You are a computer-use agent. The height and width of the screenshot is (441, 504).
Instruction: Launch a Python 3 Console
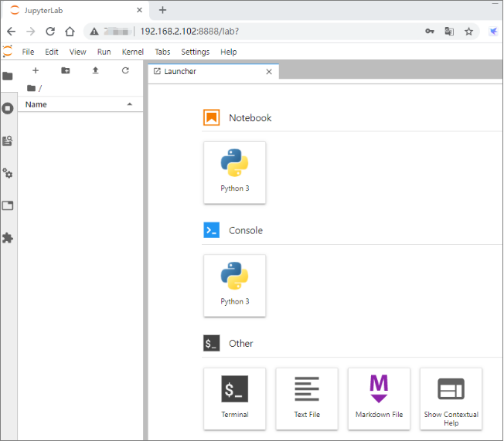235,286
